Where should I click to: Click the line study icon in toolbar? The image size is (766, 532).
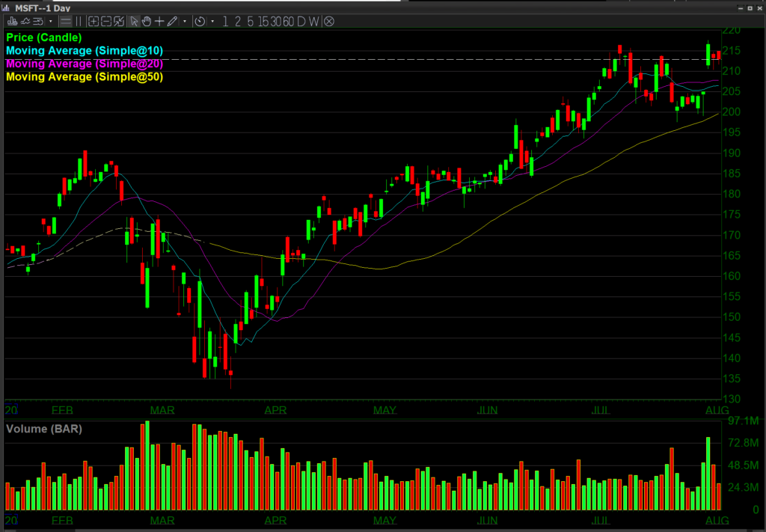(25, 21)
